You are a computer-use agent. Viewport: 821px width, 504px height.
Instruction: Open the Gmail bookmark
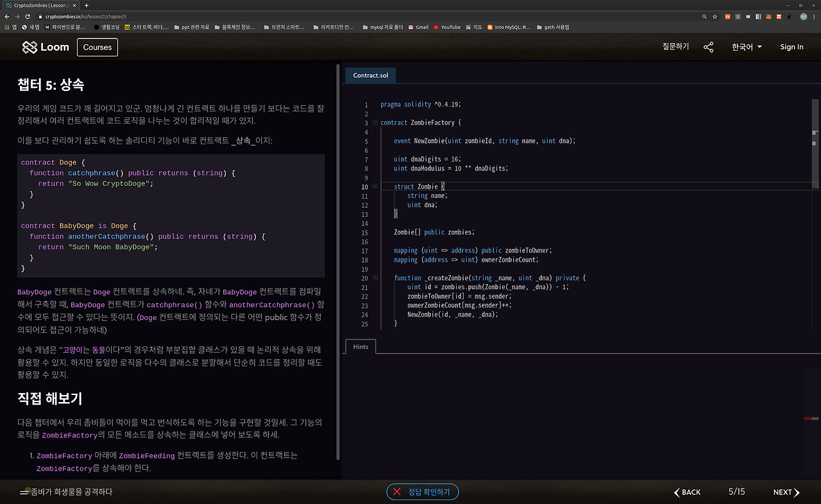click(419, 28)
